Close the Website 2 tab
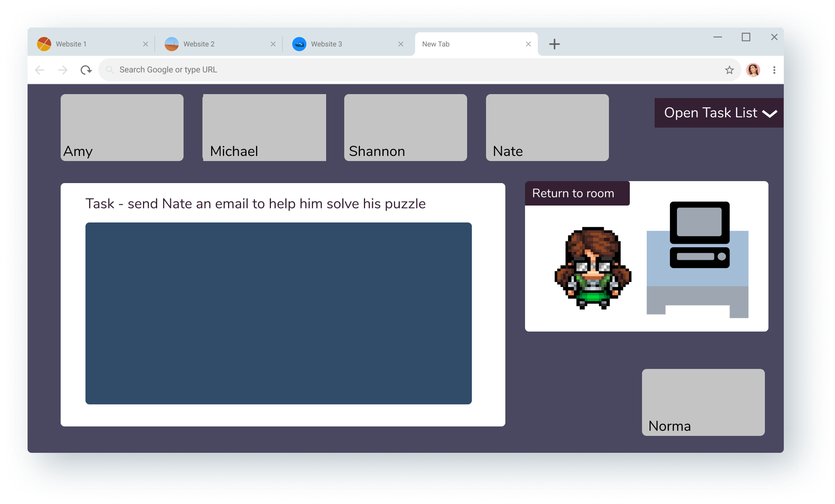Viewport: 835px width, 504px height. pyautogui.click(x=273, y=44)
